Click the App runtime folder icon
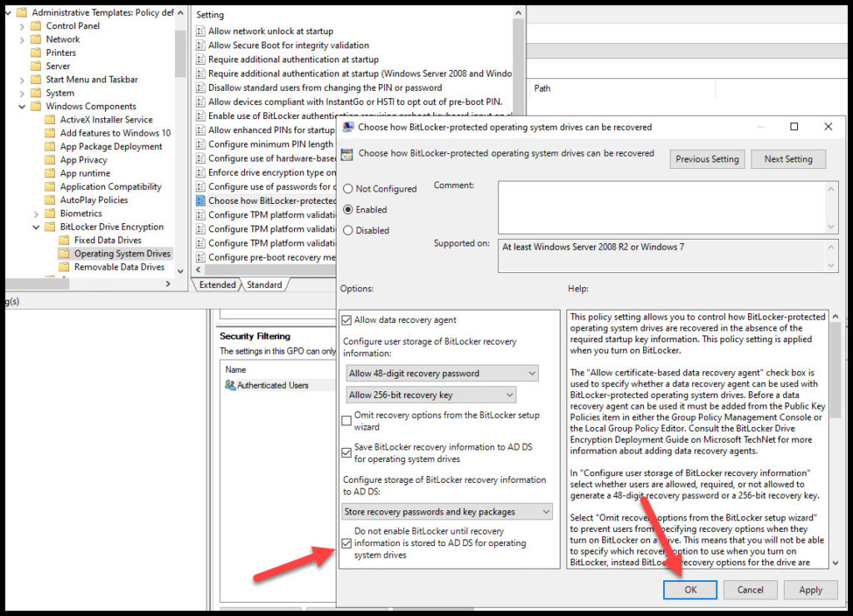853x616 pixels. click(x=50, y=173)
